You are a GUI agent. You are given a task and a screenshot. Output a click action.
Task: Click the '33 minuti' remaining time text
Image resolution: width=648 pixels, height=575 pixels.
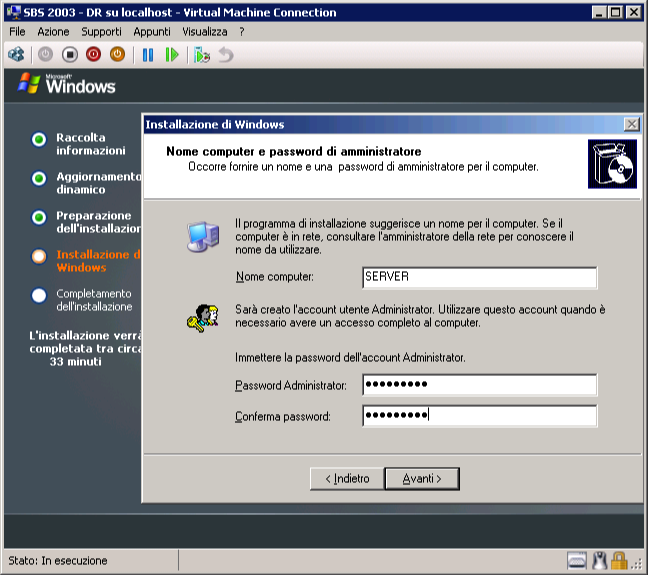[x=76, y=362]
